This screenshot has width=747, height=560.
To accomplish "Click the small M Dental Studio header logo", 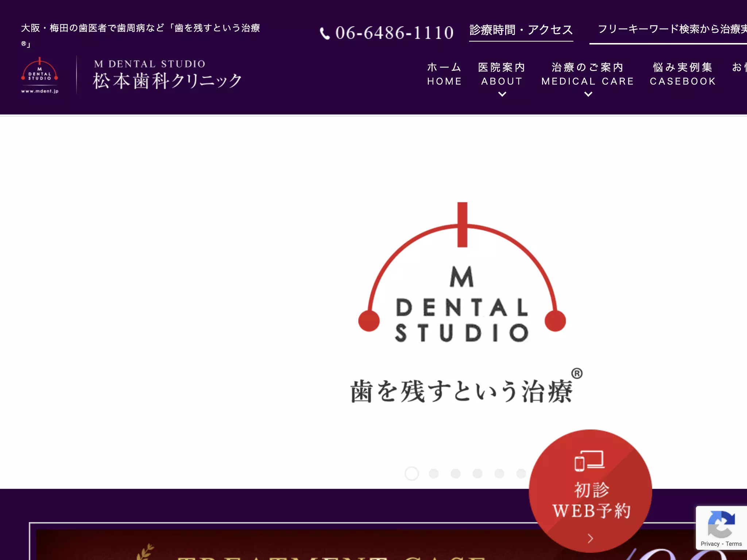I will pyautogui.click(x=40, y=75).
